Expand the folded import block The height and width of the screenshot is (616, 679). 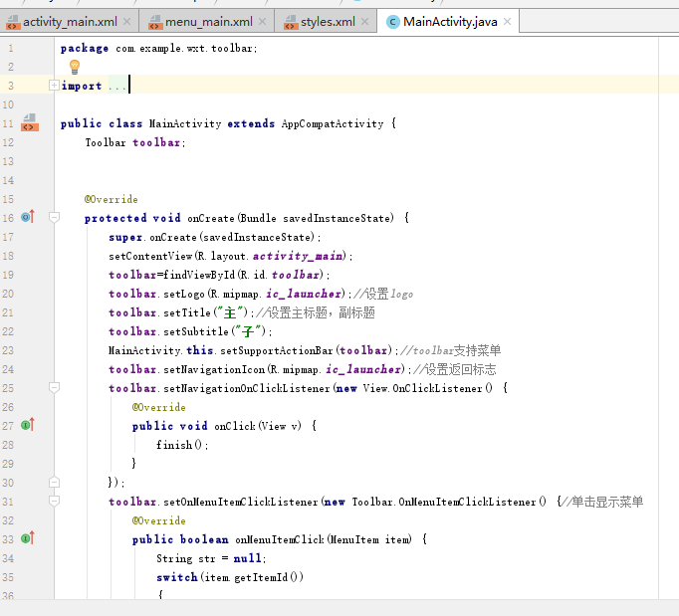54,86
